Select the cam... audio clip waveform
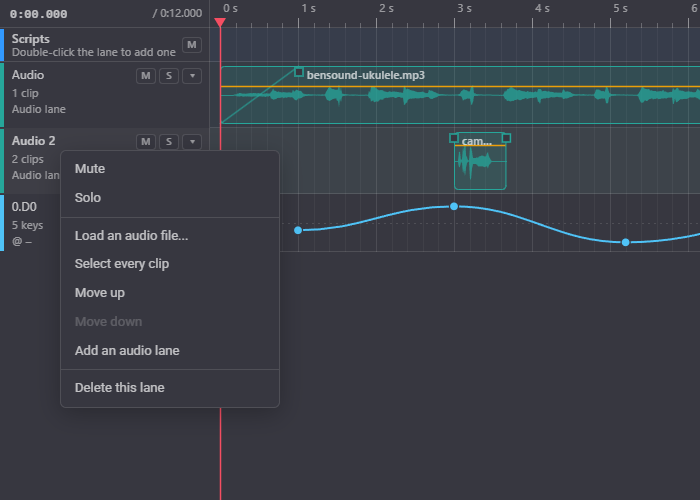700x500 pixels. (480, 162)
